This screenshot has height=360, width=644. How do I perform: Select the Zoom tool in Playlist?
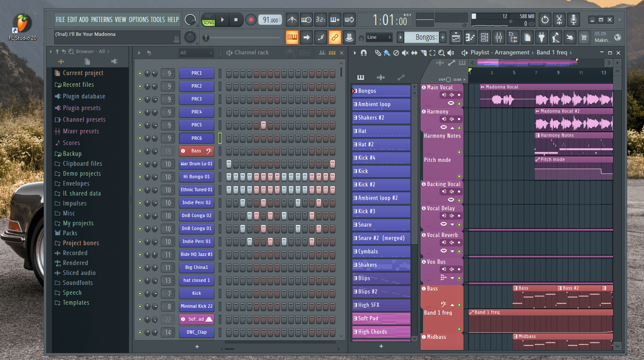pos(441,53)
